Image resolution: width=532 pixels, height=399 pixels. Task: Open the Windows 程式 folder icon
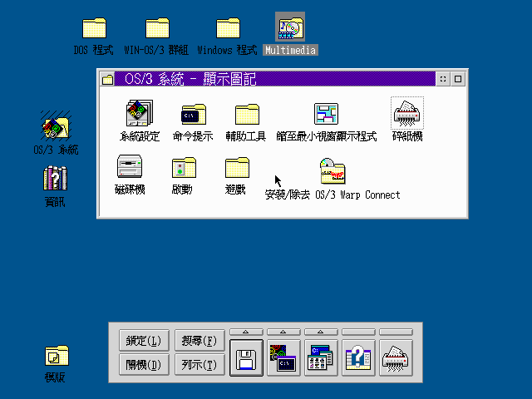(228, 28)
